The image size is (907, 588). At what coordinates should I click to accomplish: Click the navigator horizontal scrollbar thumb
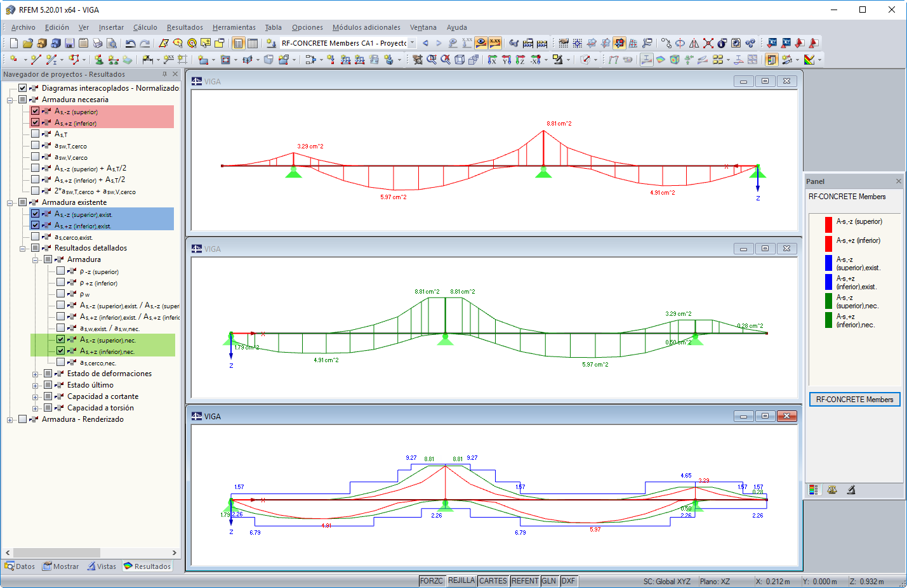coord(56,552)
